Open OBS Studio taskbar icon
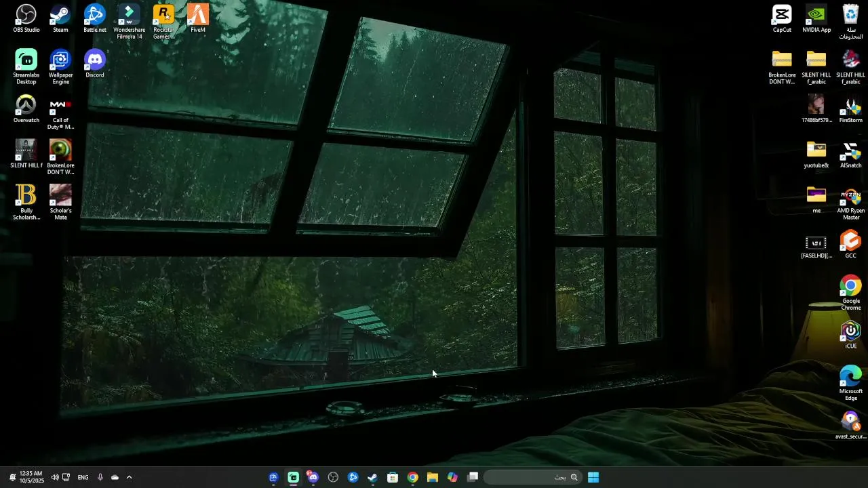This screenshot has width=868, height=488. [333, 477]
